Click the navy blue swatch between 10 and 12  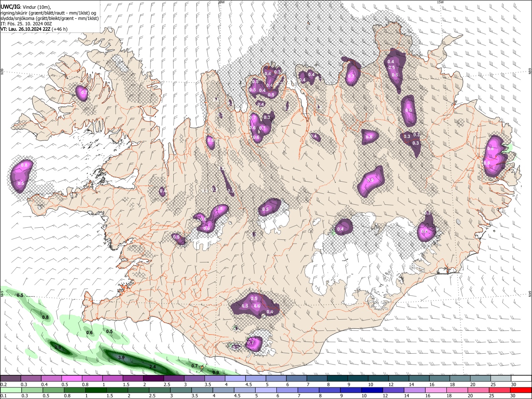(x=371, y=390)
